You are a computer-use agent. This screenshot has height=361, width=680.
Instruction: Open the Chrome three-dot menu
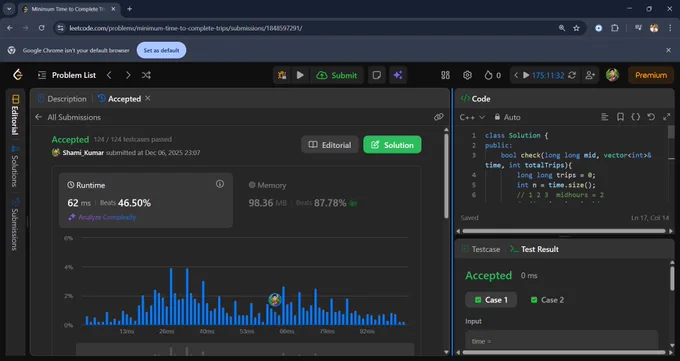pyautogui.click(x=670, y=28)
